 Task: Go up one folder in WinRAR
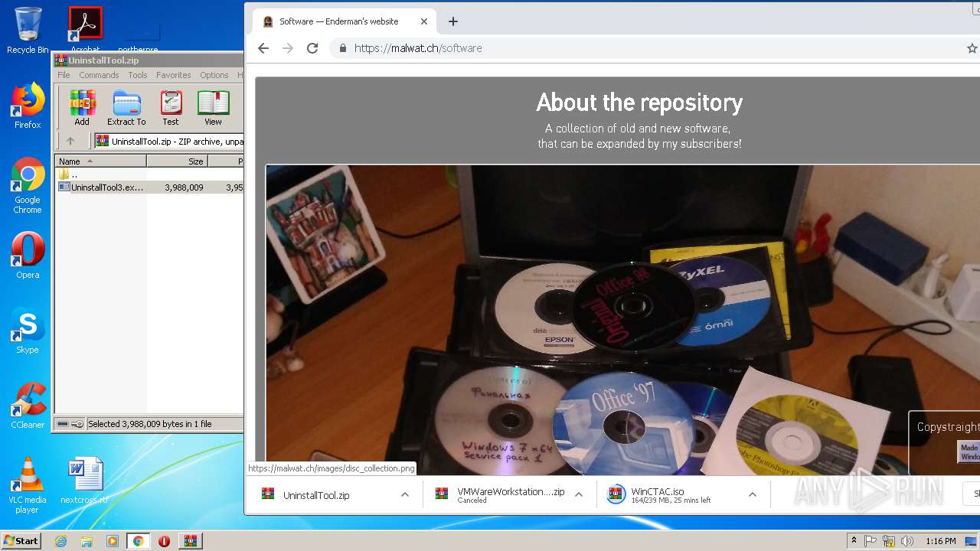[70, 141]
